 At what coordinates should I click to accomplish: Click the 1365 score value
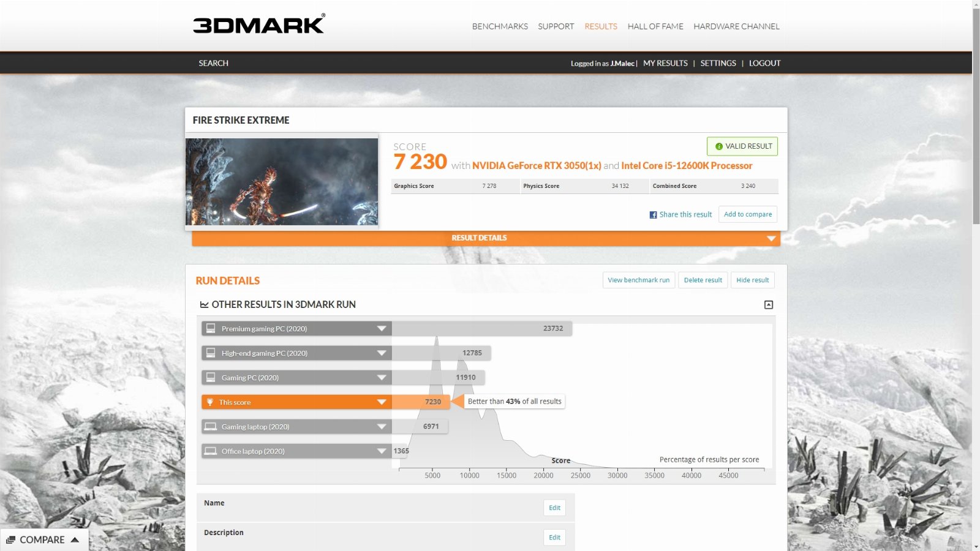click(x=401, y=451)
